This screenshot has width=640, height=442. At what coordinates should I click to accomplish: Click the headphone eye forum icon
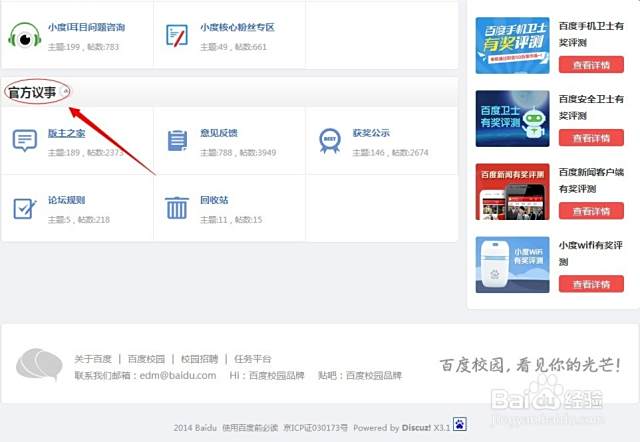25,36
